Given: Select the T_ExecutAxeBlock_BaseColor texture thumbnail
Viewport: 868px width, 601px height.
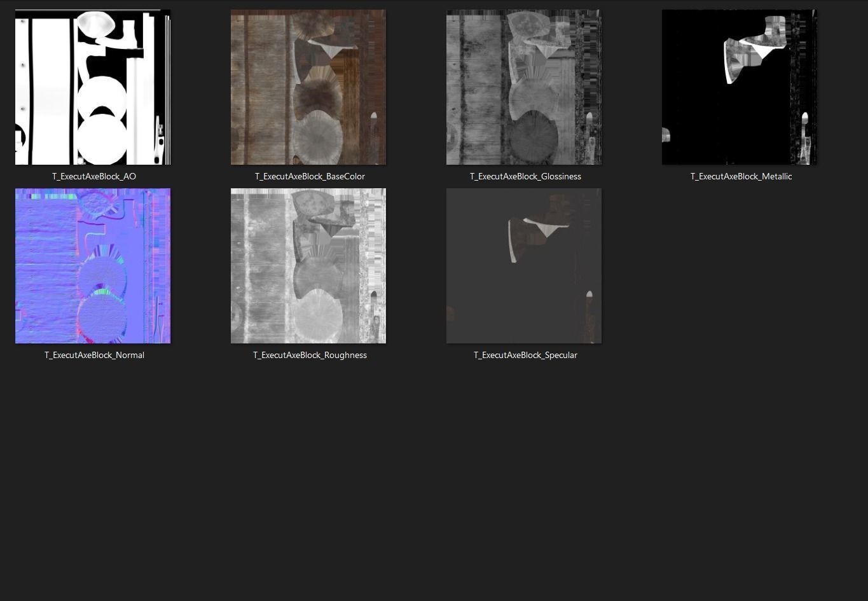Looking at the screenshot, I should coord(308,87).
